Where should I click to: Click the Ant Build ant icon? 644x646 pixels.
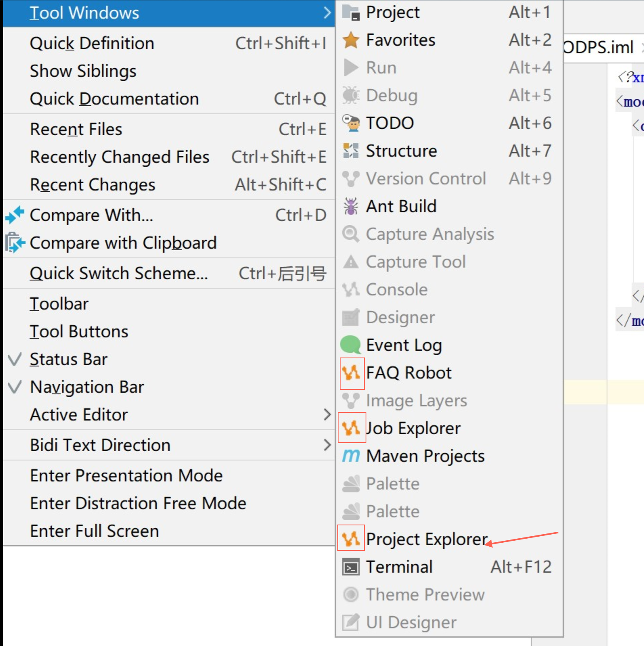coord(351,207)
